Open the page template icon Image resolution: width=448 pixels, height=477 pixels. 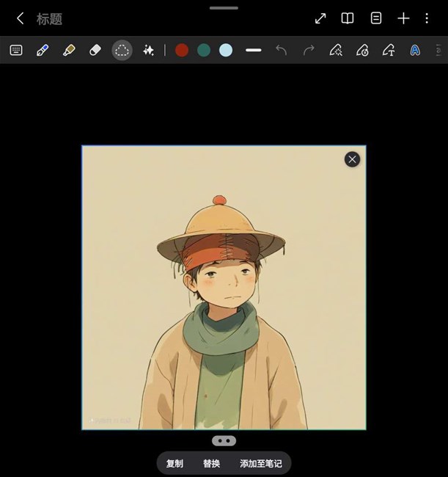click(376, 18)
